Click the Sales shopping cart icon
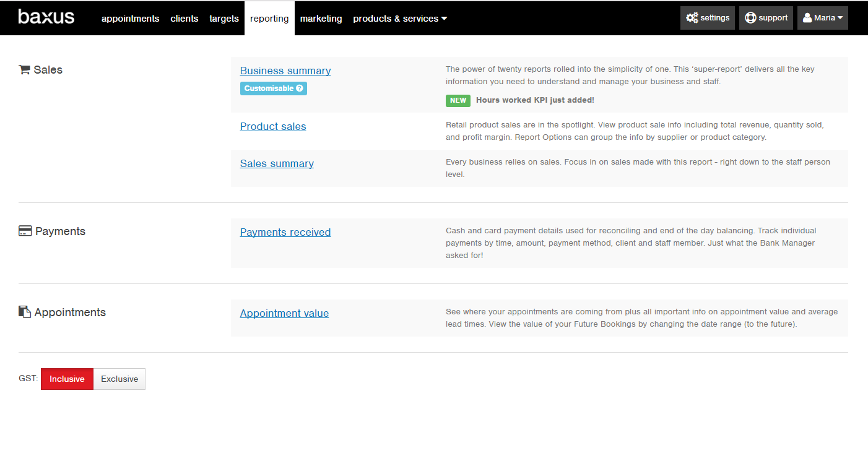 pyautogui.click(x=24, y=69)
